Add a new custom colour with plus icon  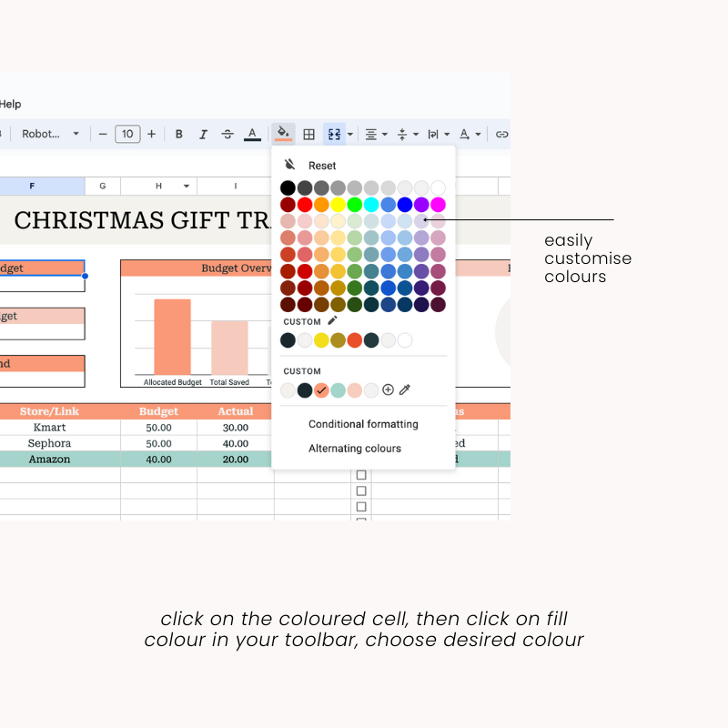tap(388, 389)
